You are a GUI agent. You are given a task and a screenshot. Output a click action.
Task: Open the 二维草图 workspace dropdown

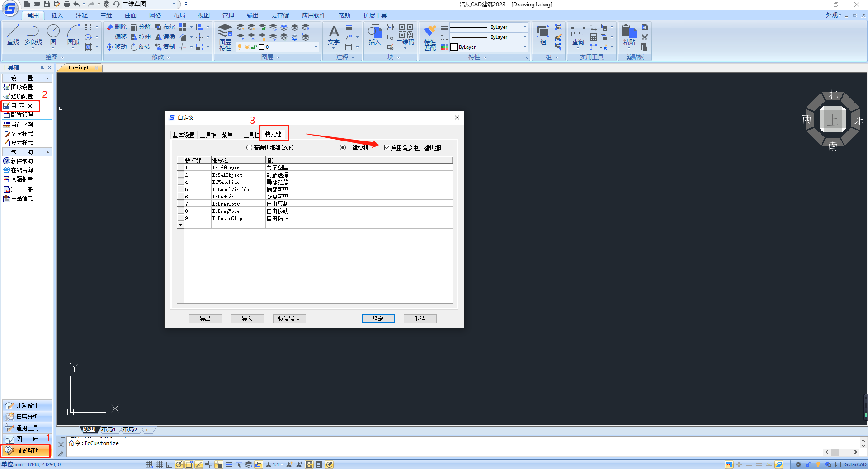[x=174, y=4]
